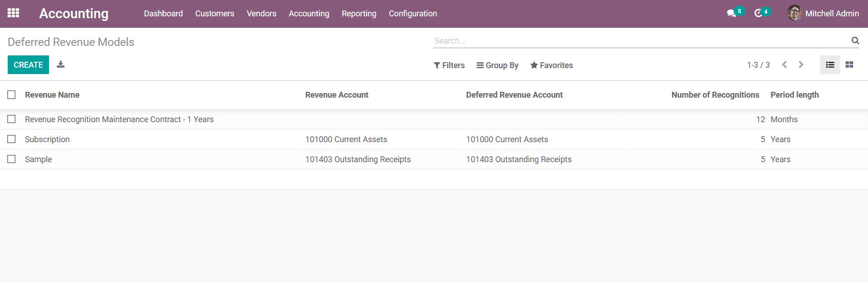Switch to kanban view
The height and width of the screenshot is (283, 868).
(x=849, y=65)
